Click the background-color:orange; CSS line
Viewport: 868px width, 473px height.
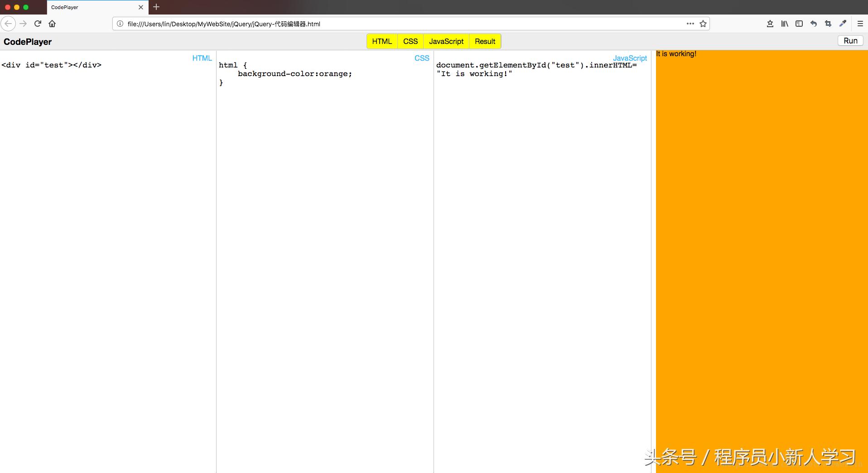pyautogui.click(x=295, y=74)
